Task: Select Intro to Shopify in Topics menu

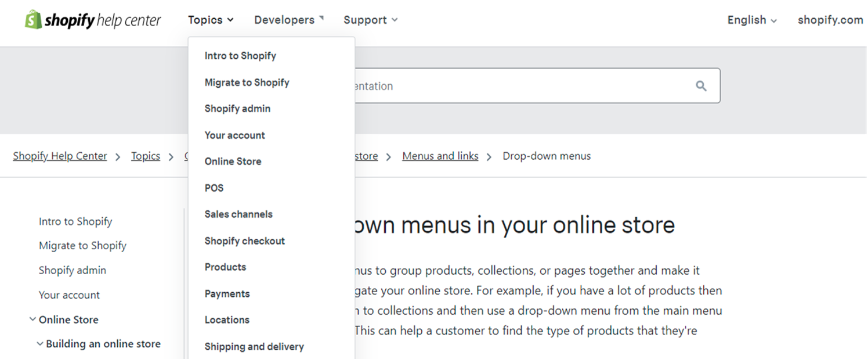Action: pos(240,56)
